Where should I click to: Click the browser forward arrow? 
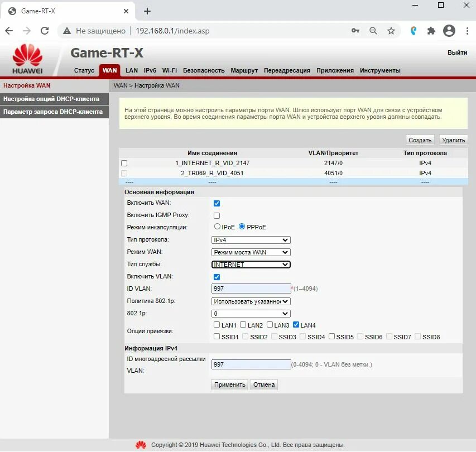click(x=27, y=31)
